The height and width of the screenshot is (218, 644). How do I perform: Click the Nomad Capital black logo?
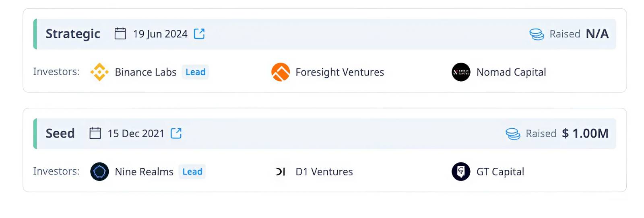click(461, 72)
